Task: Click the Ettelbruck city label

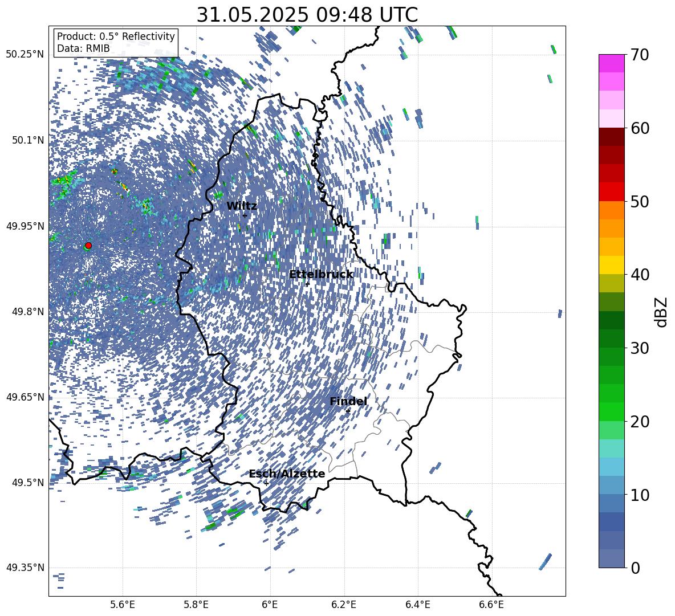Action: (321, 275)
